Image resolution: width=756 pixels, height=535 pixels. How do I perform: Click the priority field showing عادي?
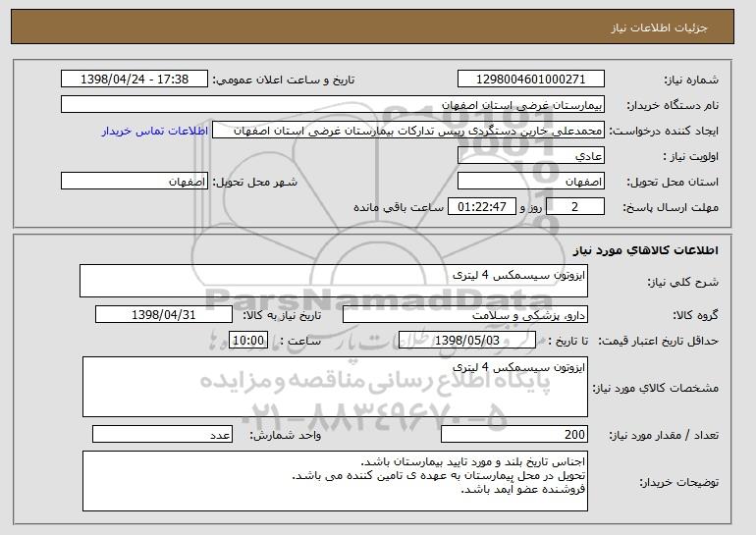[531, 156]
